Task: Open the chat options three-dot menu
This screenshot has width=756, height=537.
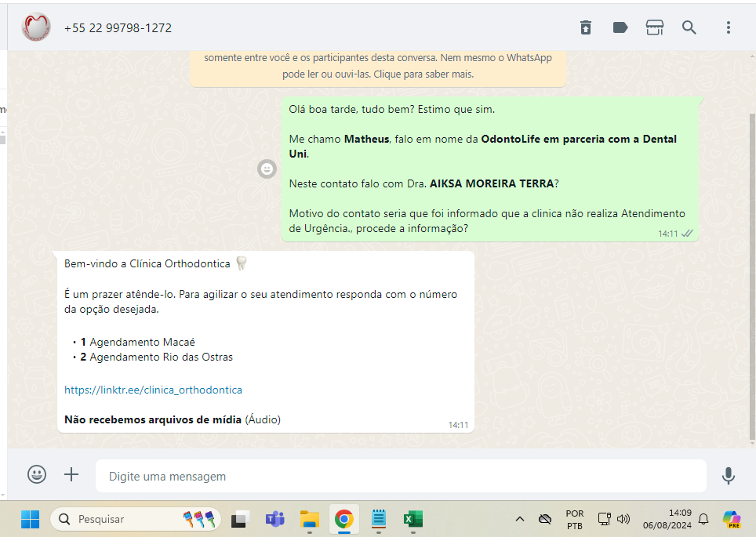Action: coord(728,27)
